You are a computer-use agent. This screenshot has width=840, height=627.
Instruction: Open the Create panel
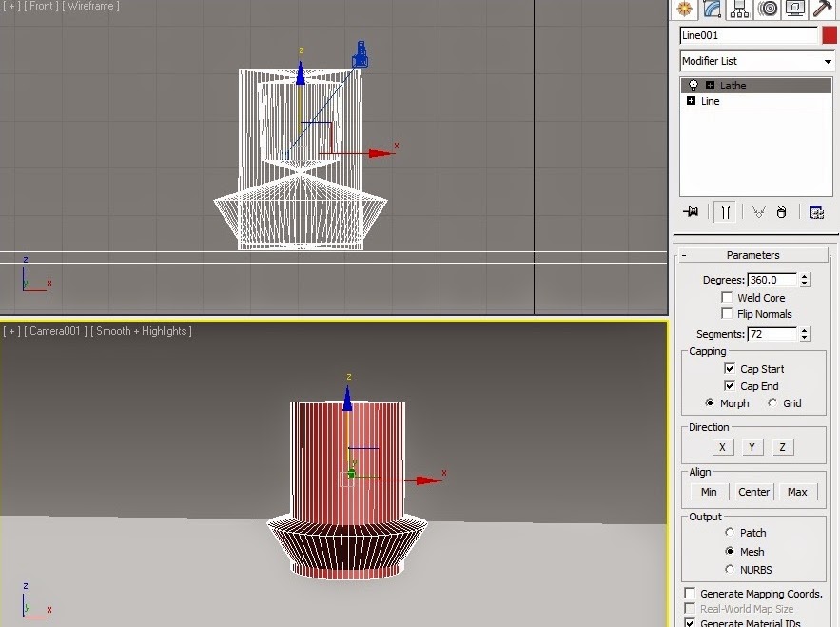click(x=684, y=9)
